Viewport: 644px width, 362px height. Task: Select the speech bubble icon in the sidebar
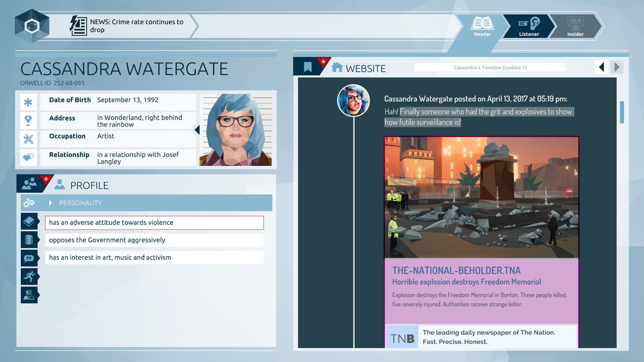pyautogui.click(x=30, y=257)
